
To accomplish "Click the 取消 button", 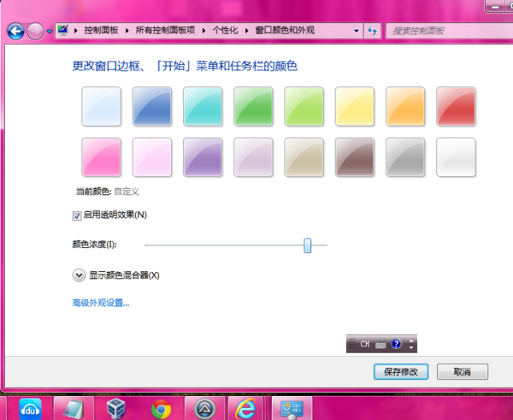I will (x=463, y=371).
